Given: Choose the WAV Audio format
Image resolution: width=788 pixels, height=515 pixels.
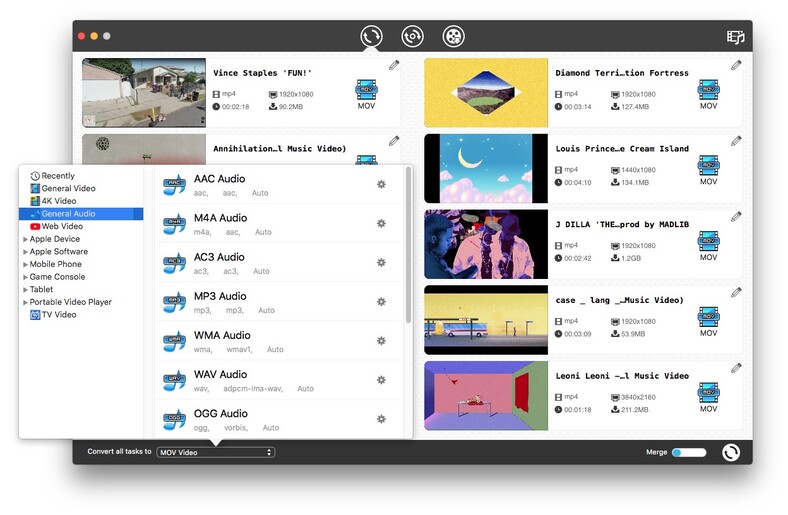Looking at the screenshot, I should (x=279, y=380).
